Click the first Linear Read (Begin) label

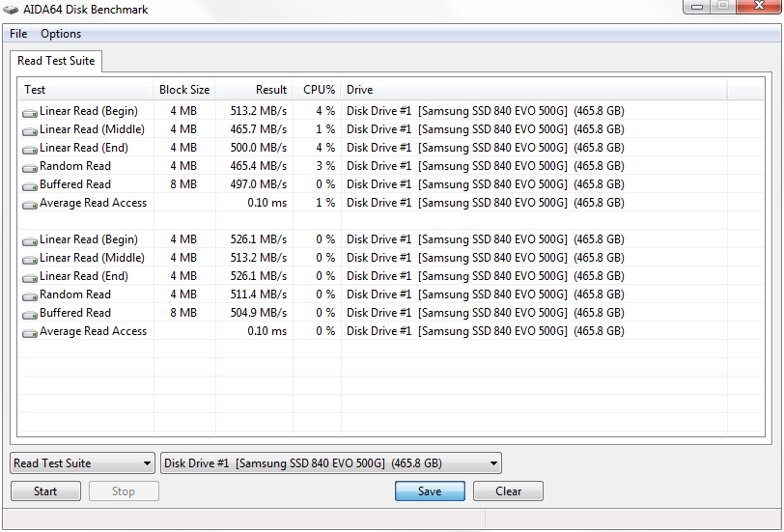[x=89, y=111]
